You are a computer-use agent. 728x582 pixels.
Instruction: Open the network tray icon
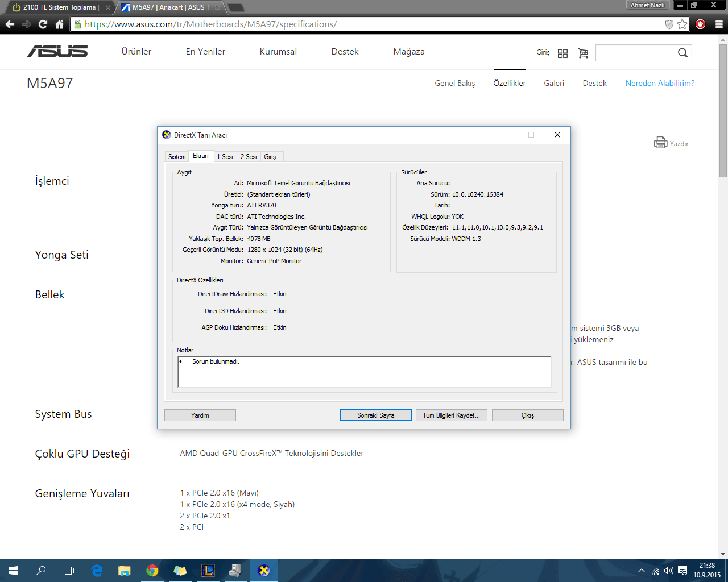656,571
